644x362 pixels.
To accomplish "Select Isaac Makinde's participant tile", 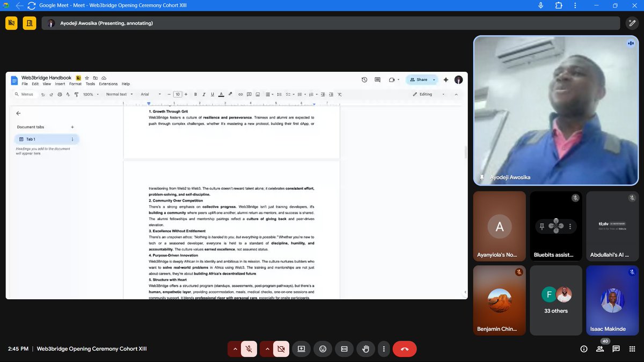I will click(x=612, y=300).
